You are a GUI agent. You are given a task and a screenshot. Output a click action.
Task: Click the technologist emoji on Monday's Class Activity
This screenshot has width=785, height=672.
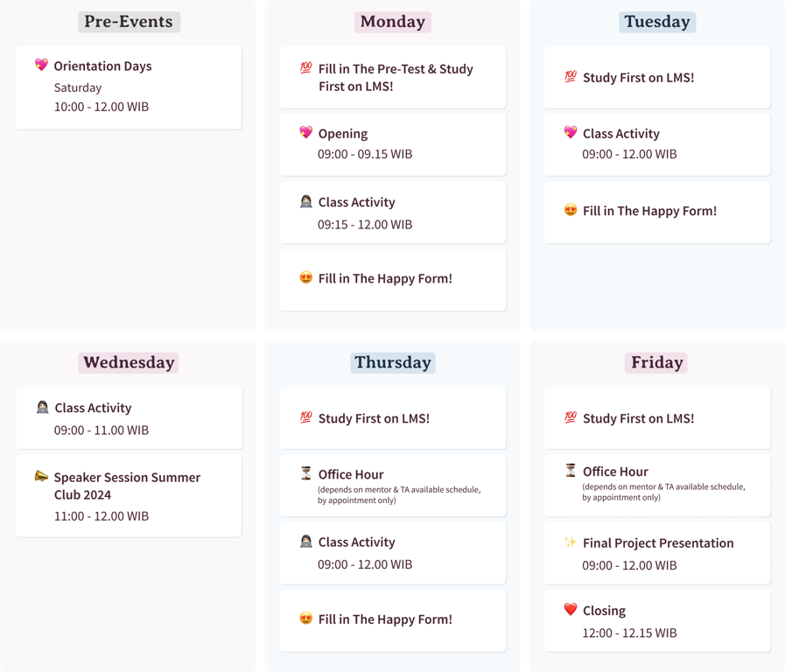click(306, 201)
